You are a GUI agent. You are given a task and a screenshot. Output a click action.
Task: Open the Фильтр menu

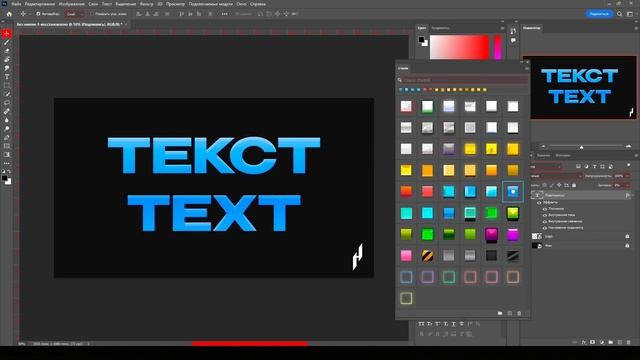[x=147, y=4]
